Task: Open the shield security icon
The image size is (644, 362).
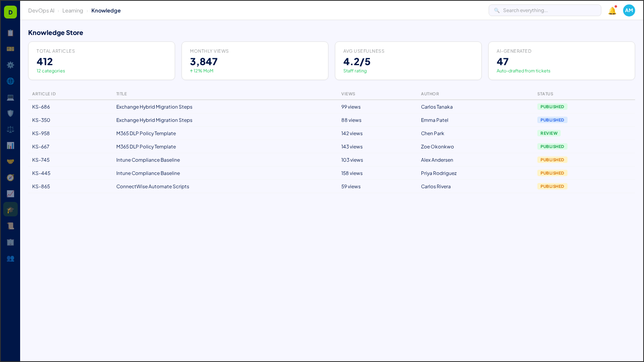Action: [x=10, y=113]
